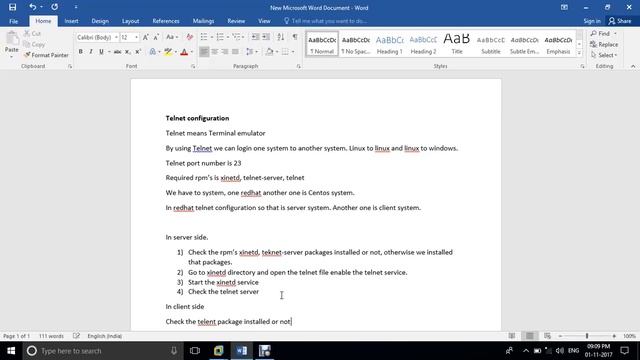
Task: Apply numbering list
Action: [220, 37]
